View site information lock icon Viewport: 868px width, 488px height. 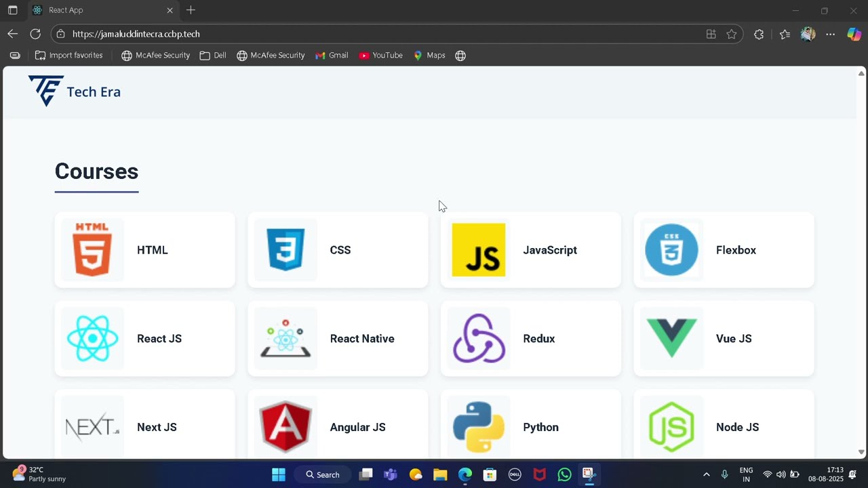coord(61,34)
